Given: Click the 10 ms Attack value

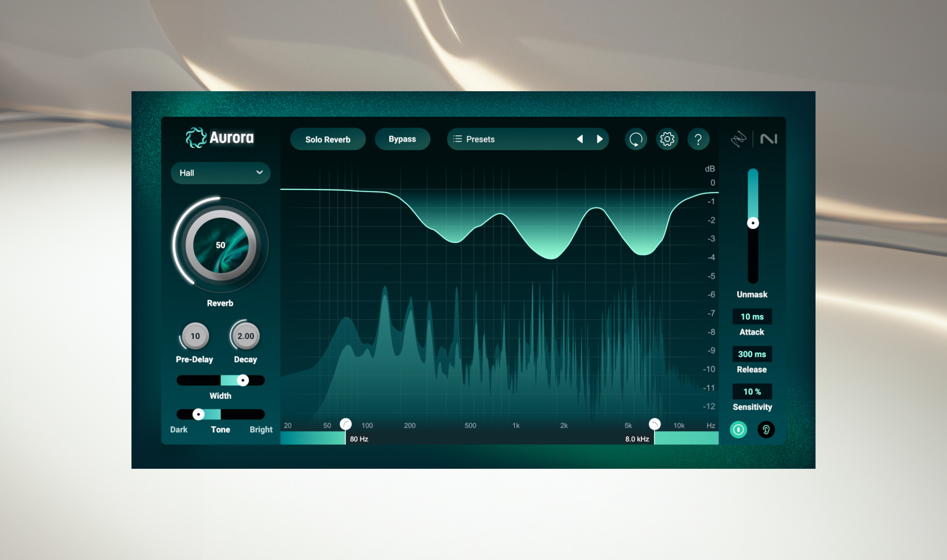Looking at the screenshot, I should tap(752, 316).
